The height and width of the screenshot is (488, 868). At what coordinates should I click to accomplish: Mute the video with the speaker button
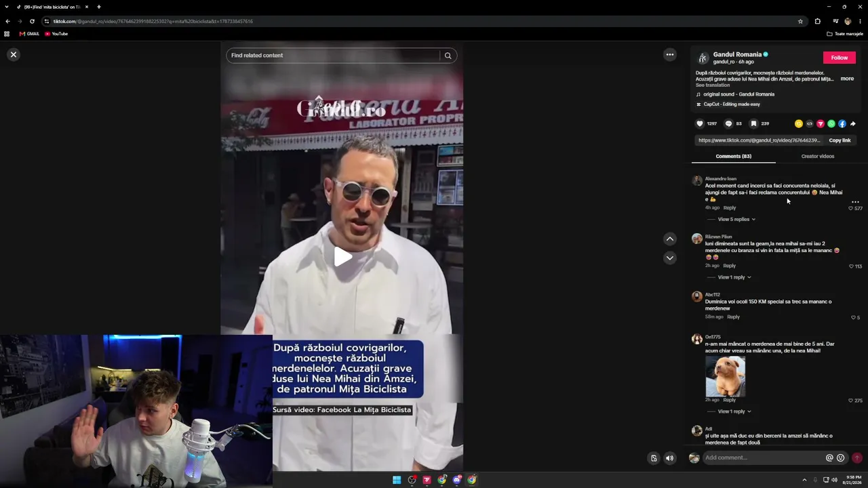670,458
